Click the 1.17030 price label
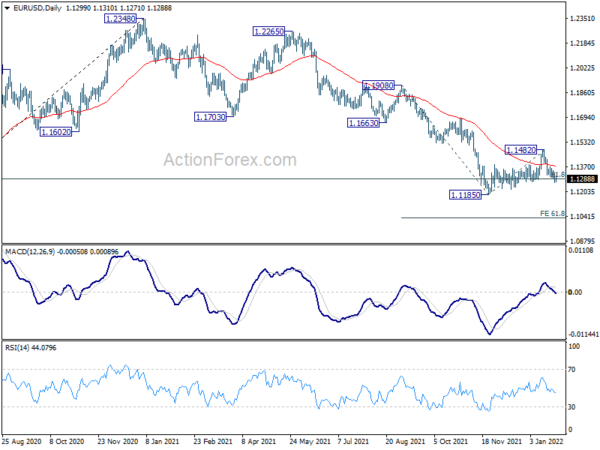This screenshot has width=600, height=450. pos(210,117)
